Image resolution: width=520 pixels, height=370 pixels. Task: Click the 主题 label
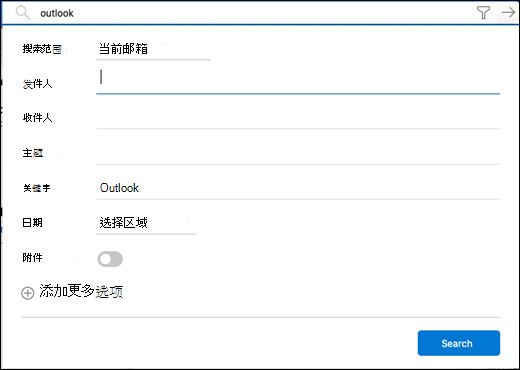pyautogui.click(x=33, y=153)
